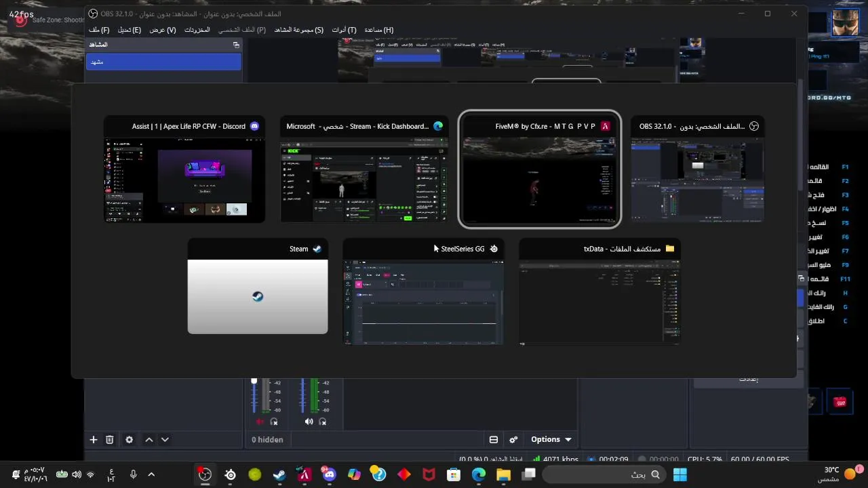Open advanced audio properties gears icon

tap(513, 439)
